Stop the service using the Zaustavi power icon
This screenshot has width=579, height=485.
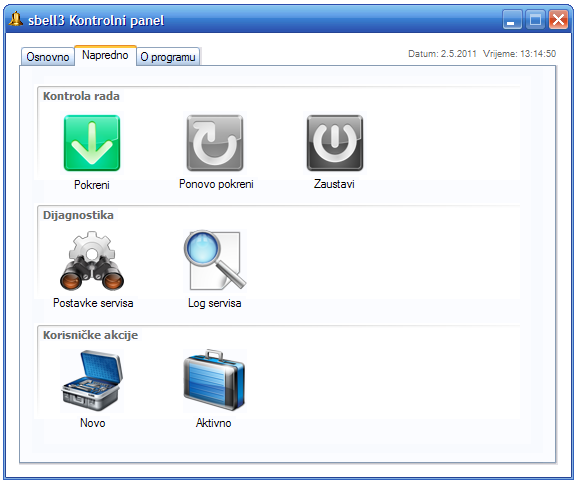(x=335, y=143)
